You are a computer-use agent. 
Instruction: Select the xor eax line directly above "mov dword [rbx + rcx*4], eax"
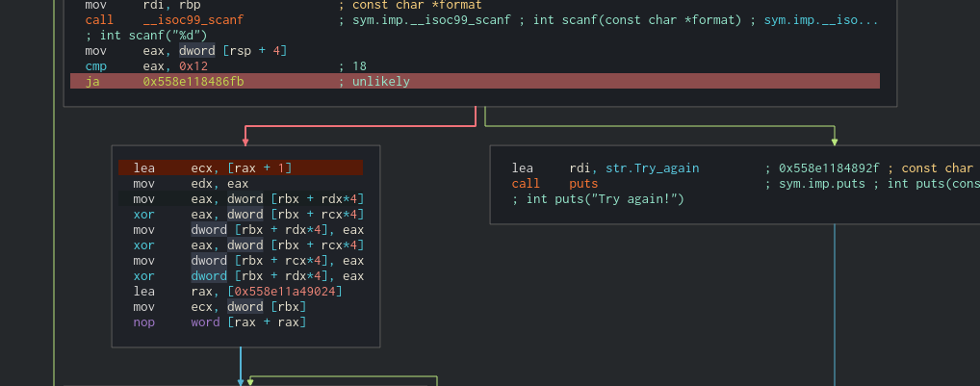[x=248, y=244]
